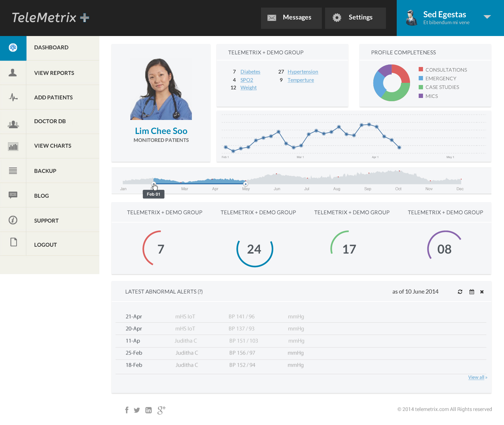Viewport: 504px width, 425px height.
Task: Click the LinkedIn footer icon
Action: click(x=148, y=410)
